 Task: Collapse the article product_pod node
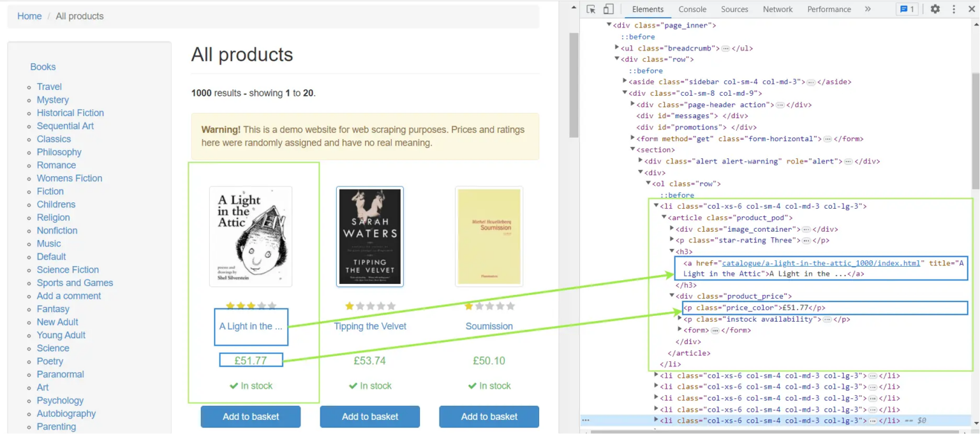pyautogui.click(x=664, y=218)
